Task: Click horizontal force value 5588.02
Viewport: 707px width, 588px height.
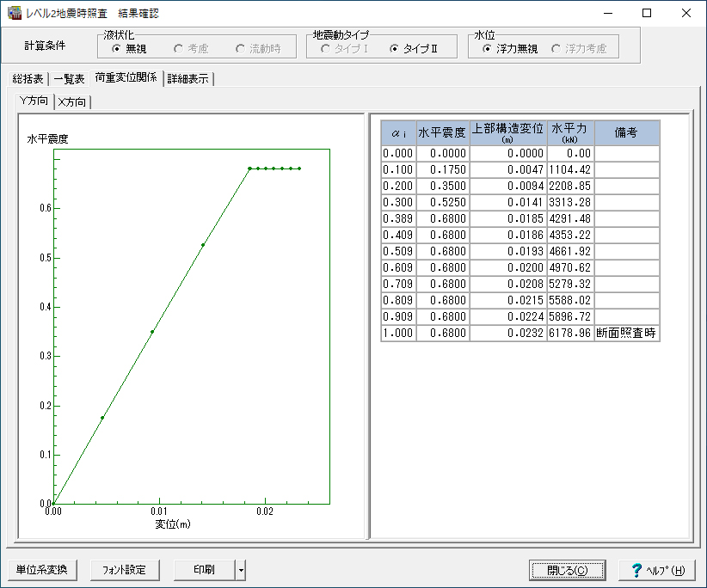Action: pos(570,300)
